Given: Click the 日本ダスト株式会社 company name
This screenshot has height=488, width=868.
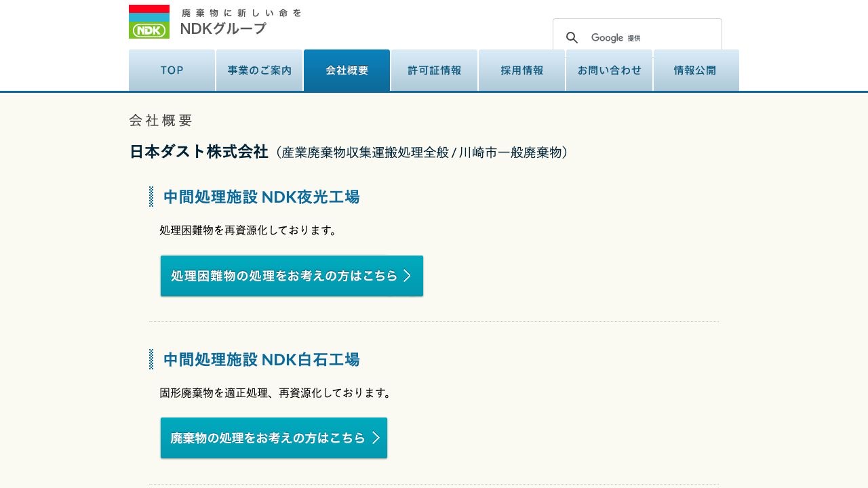Looking at the screenshot, I should tap(199, 152).
